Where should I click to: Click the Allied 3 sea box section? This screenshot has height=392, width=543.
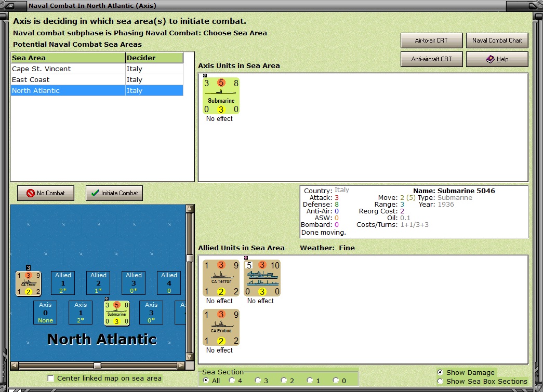(x=134, y=282)
